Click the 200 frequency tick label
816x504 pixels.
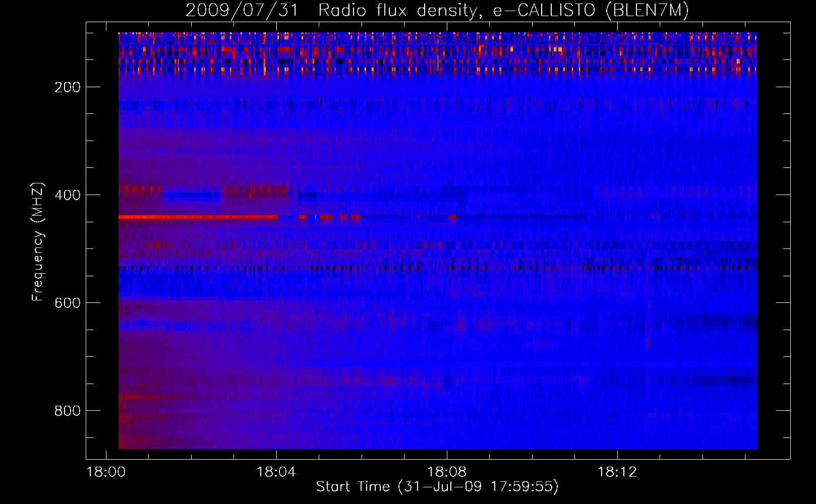coord(68,87)
